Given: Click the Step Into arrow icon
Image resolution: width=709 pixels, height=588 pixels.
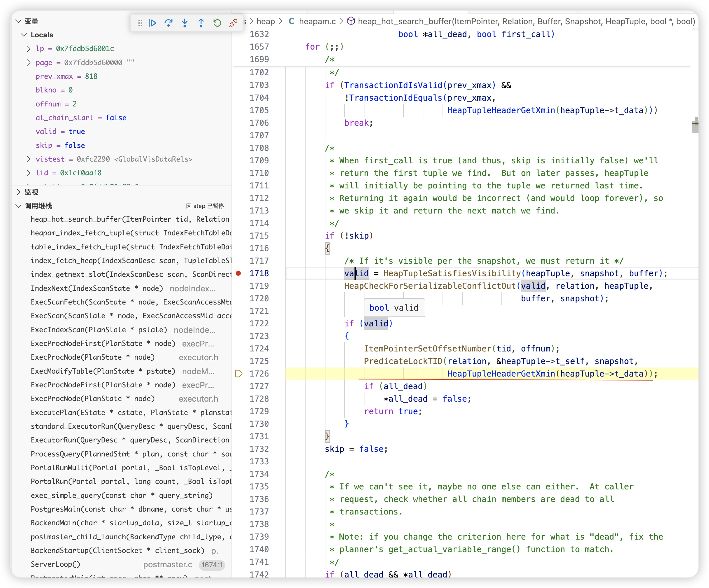Looking at the screenshot, I should 185,23.
